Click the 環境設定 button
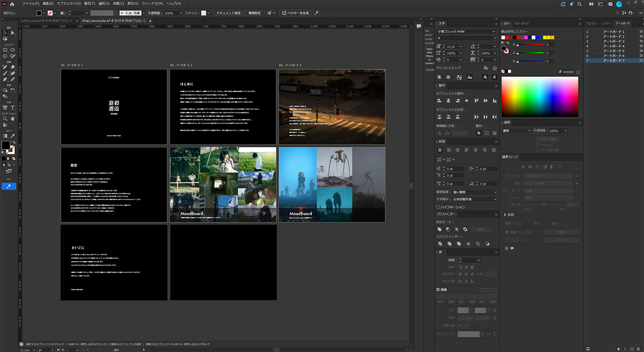This screenshot has width=644, height=352. (254, 12)
